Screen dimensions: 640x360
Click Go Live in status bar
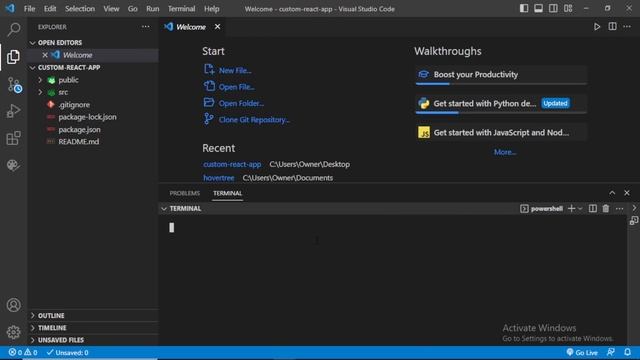[582, 353]
